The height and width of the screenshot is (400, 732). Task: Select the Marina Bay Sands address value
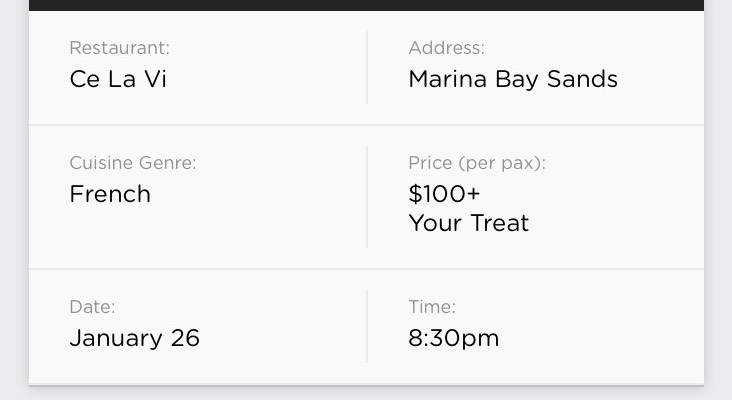click(512, 79)
